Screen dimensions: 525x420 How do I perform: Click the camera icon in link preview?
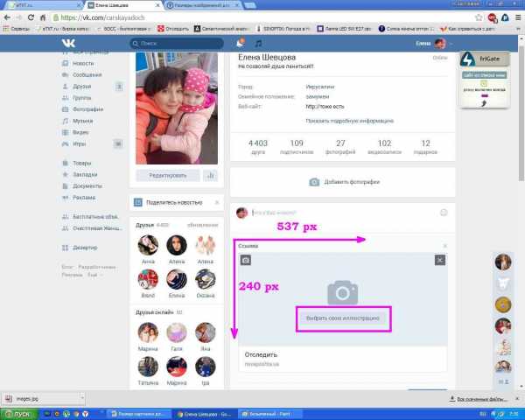click(x=246, y=260)
